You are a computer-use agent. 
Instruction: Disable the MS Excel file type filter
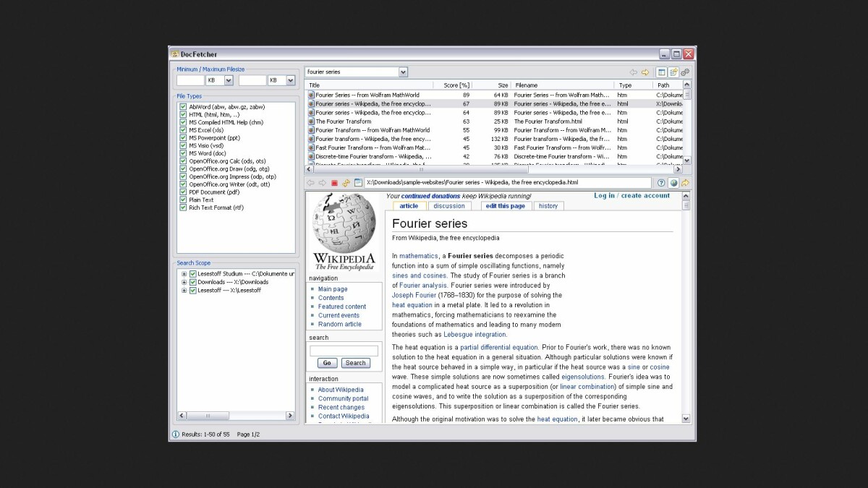pos(183,130)
